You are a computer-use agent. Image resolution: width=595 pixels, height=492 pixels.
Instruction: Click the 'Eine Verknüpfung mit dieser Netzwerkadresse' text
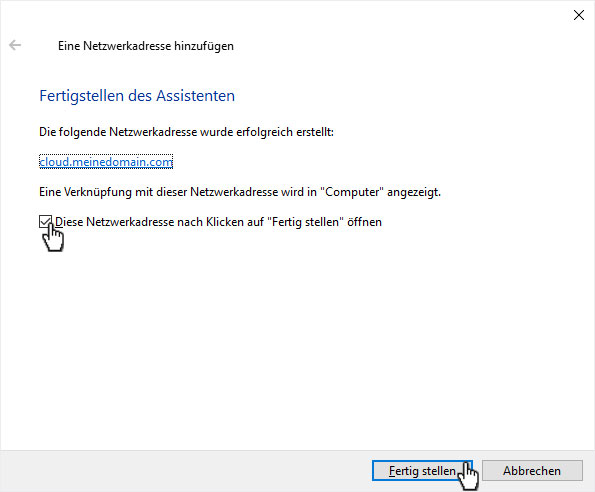point(240,192)
